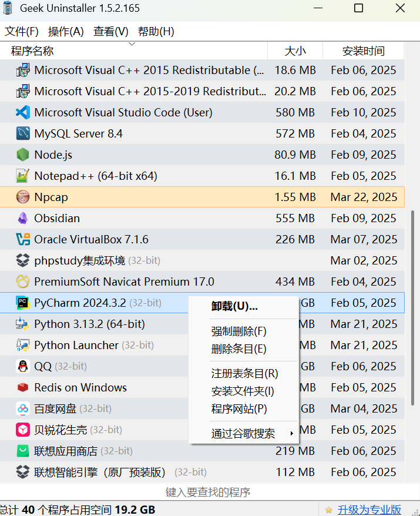Select the Oracle VirtualBox 7.1.6 name
Screen dimensions: 420x516
92,239
